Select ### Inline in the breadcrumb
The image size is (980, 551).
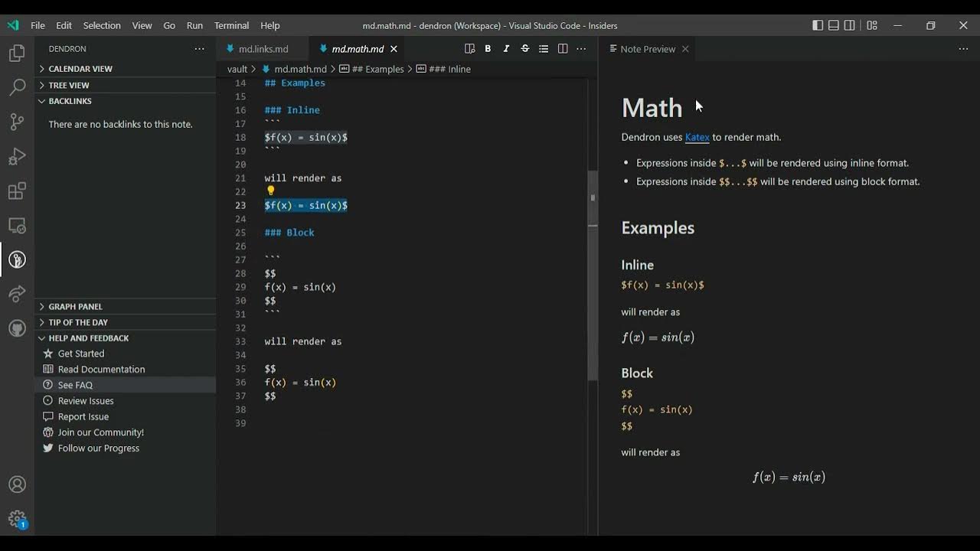tap(443, 69)
